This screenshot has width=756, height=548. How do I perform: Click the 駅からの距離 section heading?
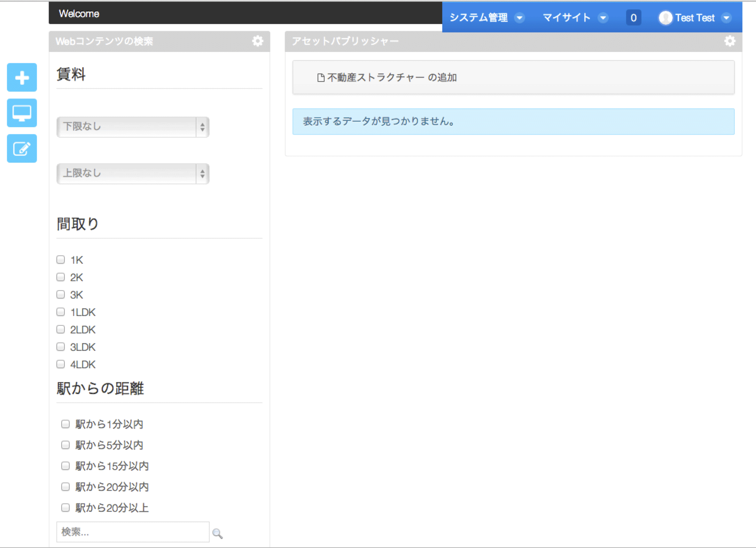pos(100,388)
